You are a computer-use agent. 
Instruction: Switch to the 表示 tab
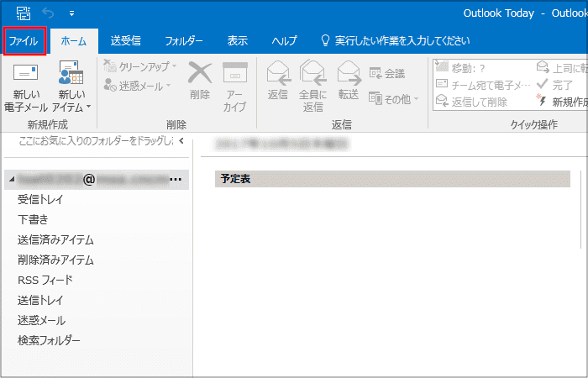tap(238, 41)
